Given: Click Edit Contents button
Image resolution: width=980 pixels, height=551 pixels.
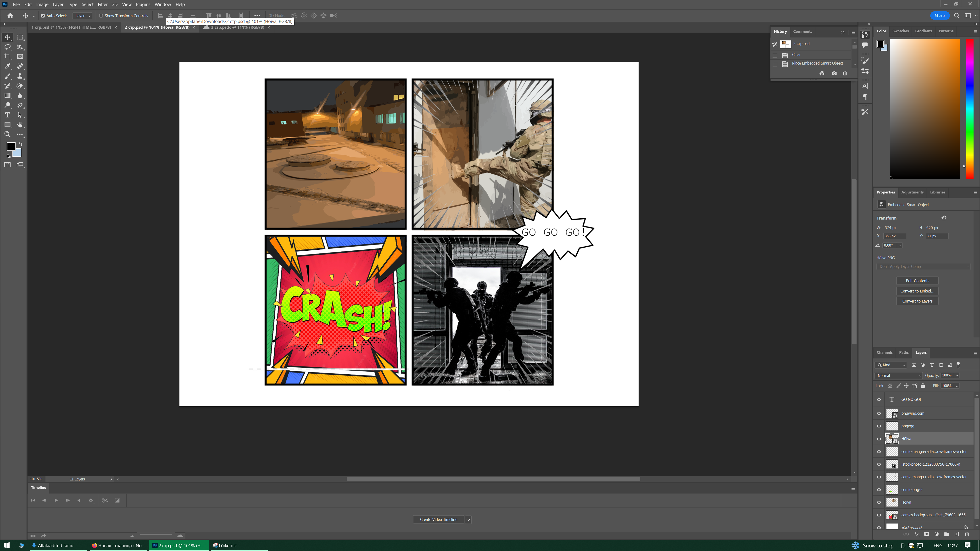Looking at the screenshot, I should click(917, 281).
